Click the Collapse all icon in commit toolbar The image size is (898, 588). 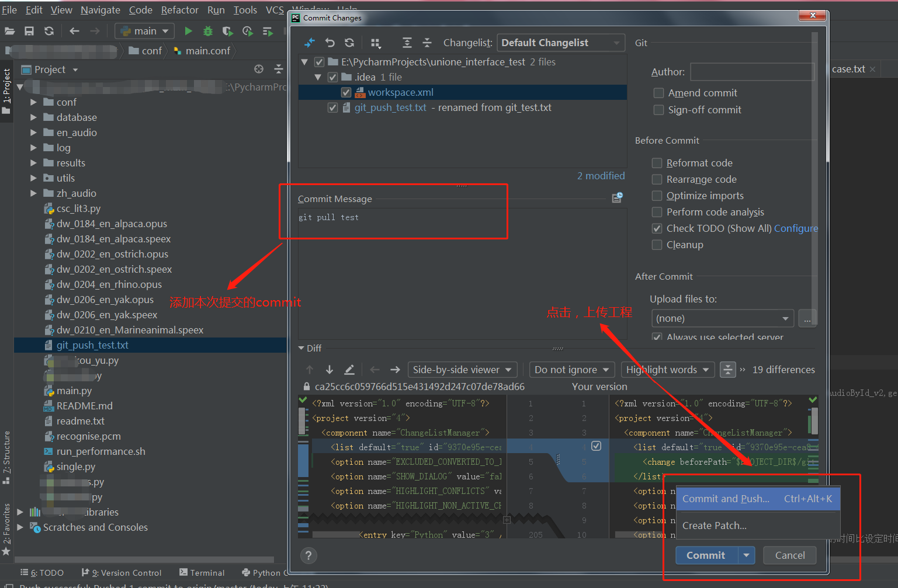(427, 43)
